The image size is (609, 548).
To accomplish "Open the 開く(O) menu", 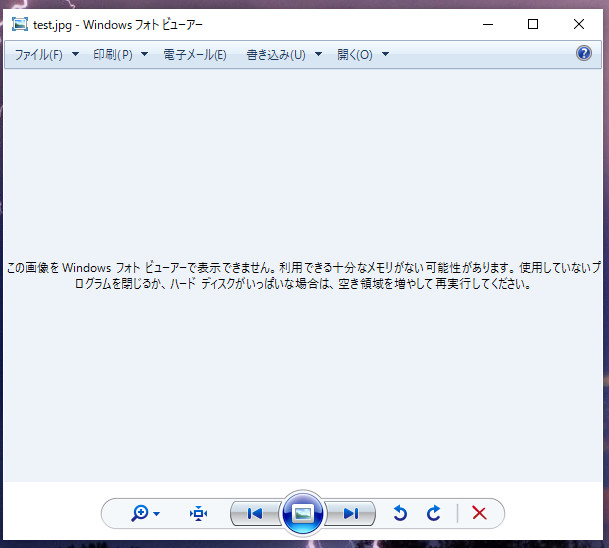I will coord(362,54).
